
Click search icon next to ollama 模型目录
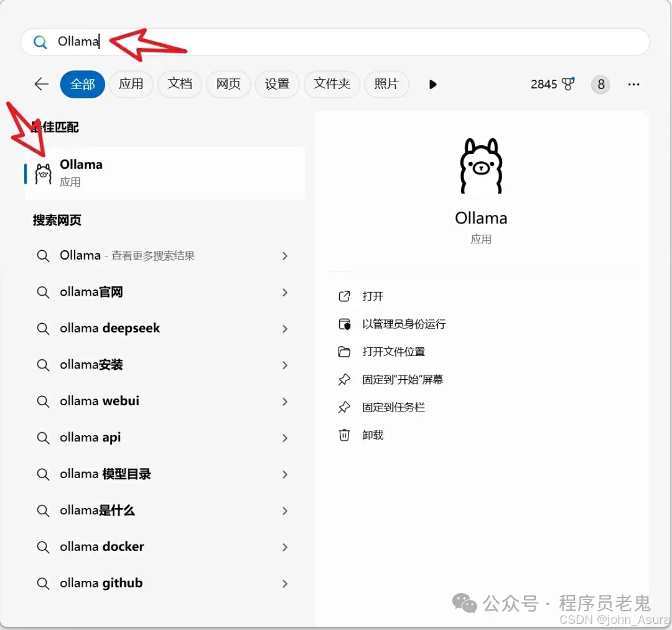[43, 474]
